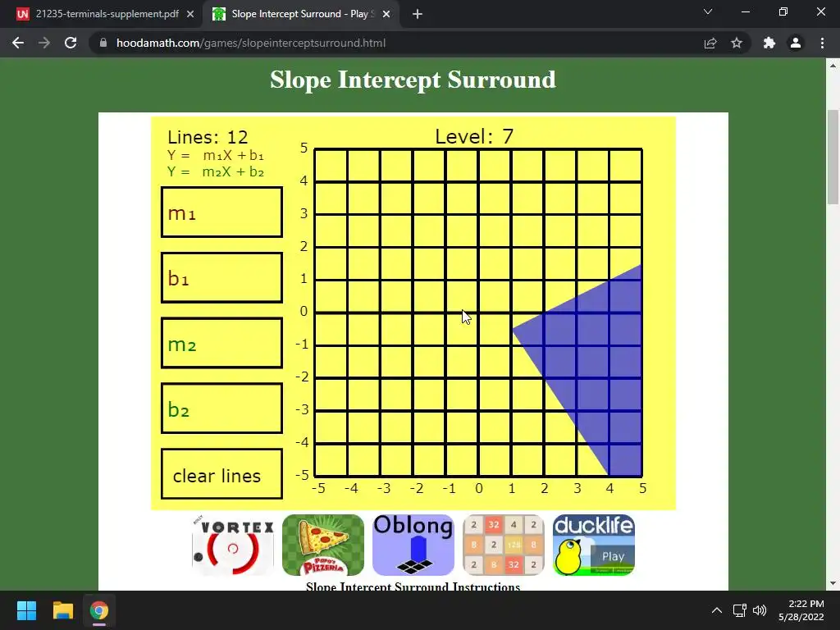Open the 2048 number tiles game thumbnail
The image size is (840, 630).
tap(504, 546)
